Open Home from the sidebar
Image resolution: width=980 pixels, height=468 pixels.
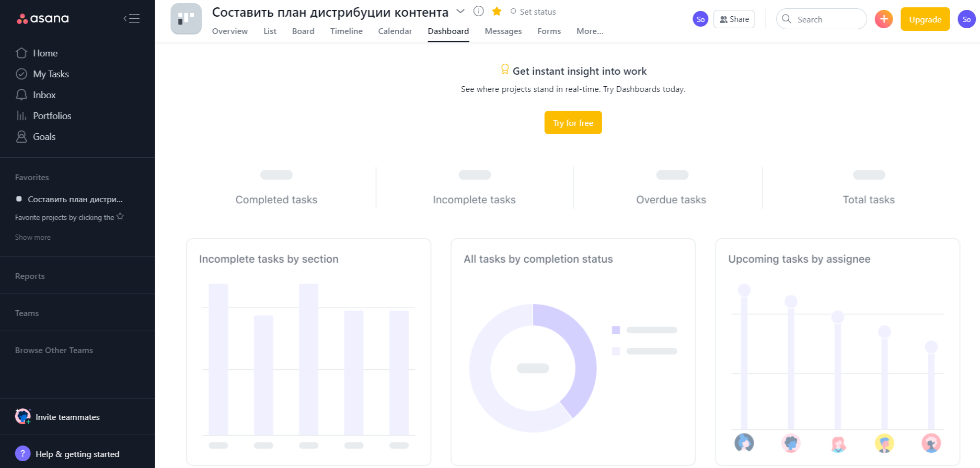pyautogui.click(x=45, y=53)
